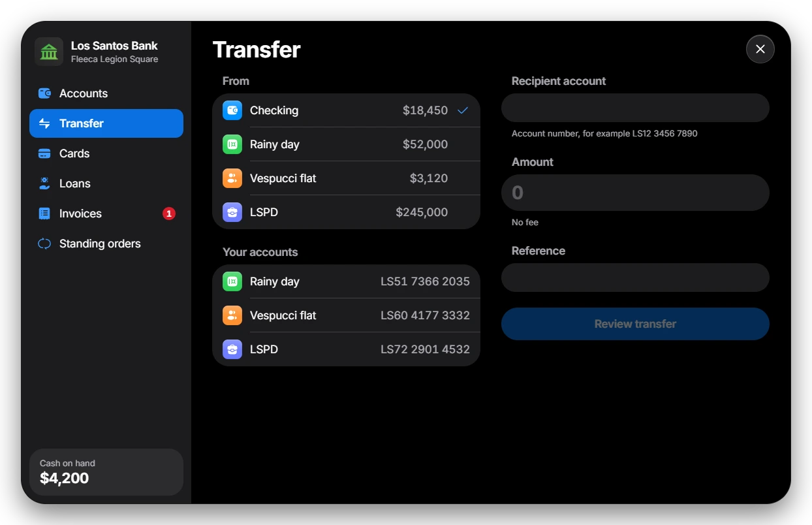Click the Transfer page heading

257,50
